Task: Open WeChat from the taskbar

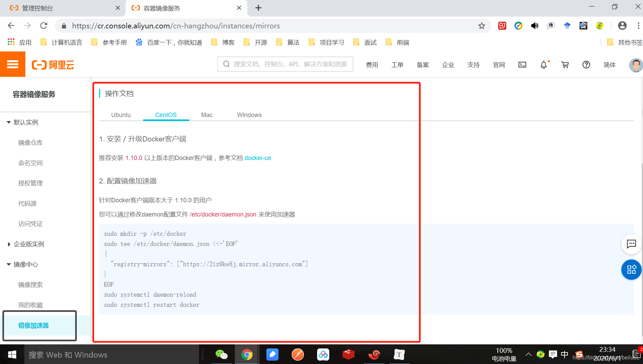Action: click(222, 354)
